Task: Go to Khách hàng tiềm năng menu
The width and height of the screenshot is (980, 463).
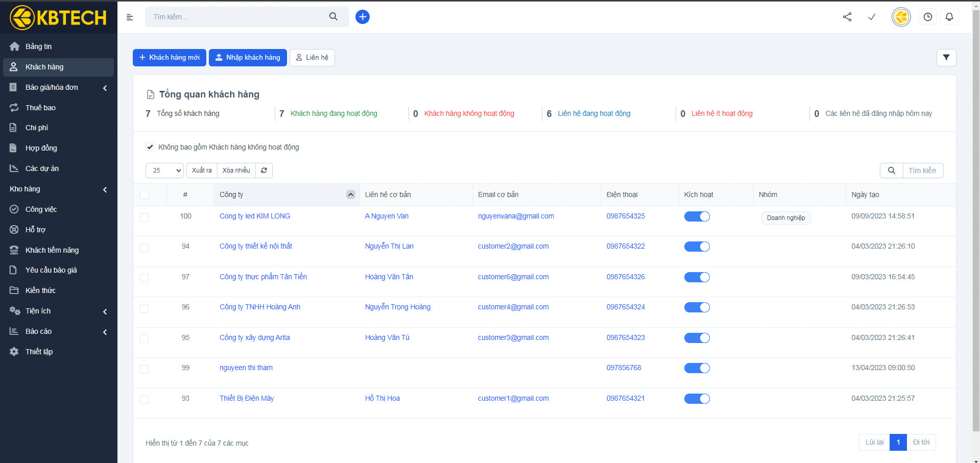Action: (52, 250)
